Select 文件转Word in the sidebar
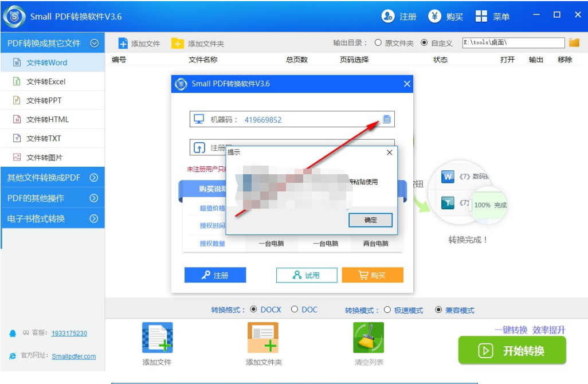The image size is (588, 384). click(x=53, y=62)
